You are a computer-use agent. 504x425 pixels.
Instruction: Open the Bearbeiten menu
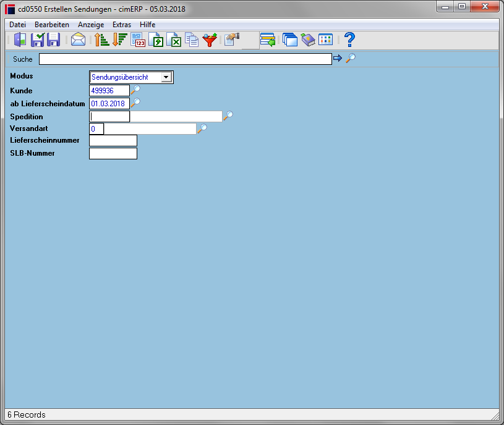coord(52,25)
